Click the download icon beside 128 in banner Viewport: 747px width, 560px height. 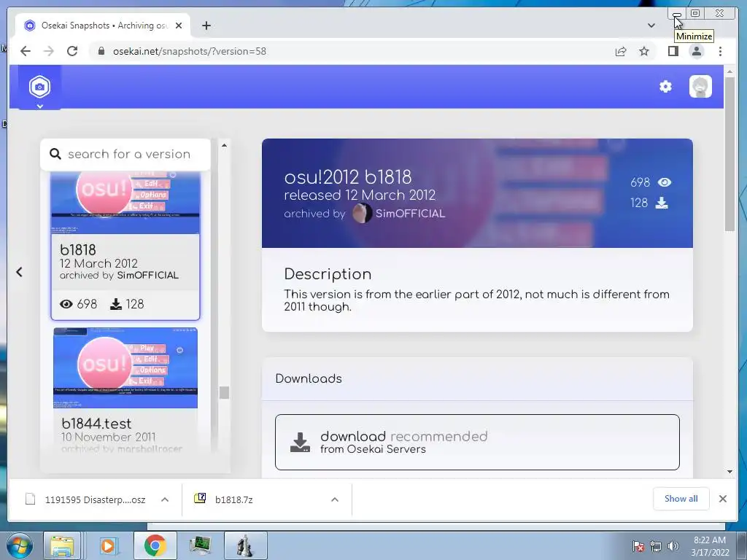point(662,203)
